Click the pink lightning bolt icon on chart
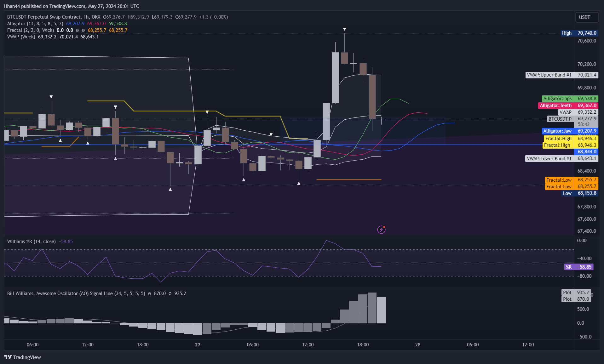The image size is (604, 364). 381,230
